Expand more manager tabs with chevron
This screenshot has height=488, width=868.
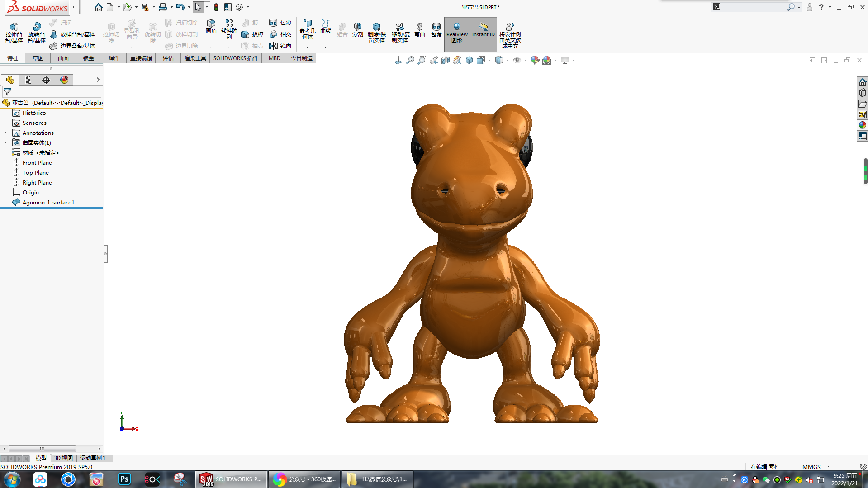click(98, 80)
